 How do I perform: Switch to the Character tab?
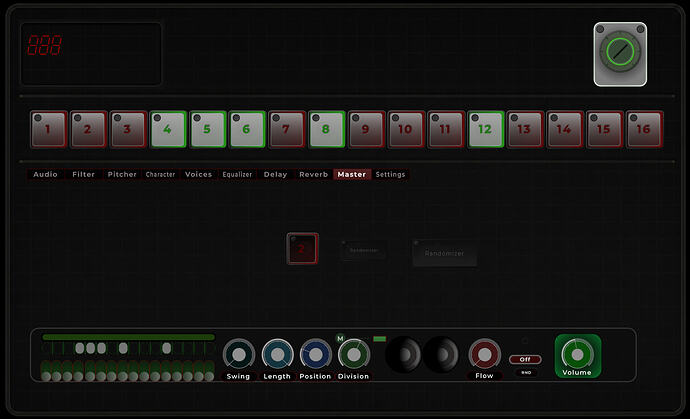(160, 174)
